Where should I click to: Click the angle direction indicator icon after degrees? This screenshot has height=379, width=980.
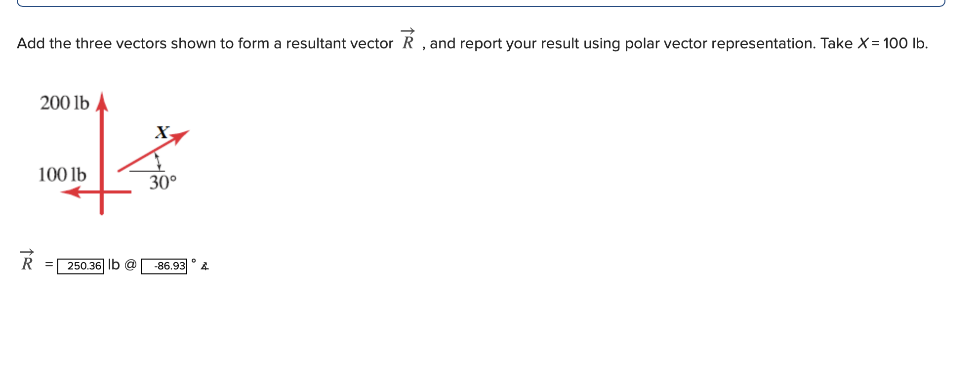(205, 266)
